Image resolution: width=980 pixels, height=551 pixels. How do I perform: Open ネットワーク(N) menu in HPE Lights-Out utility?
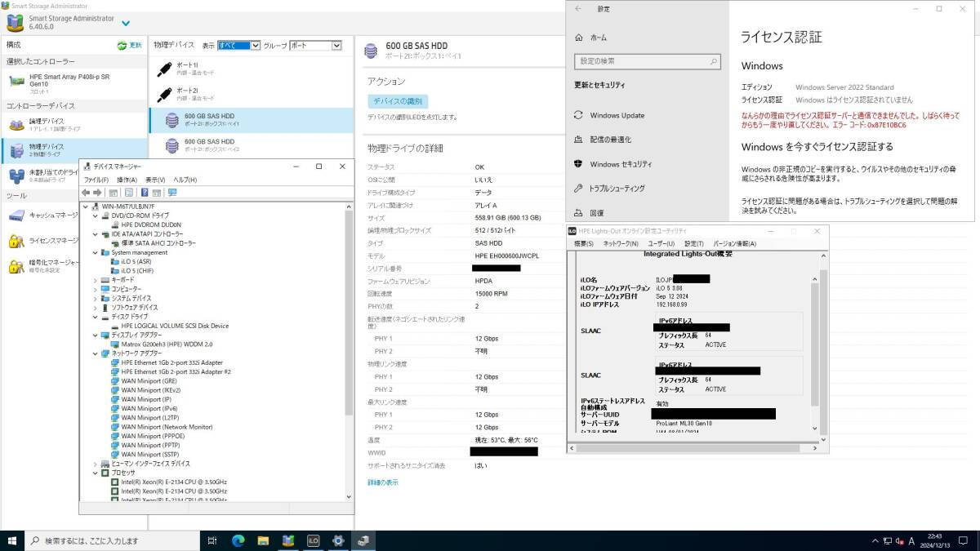[621, 244]
